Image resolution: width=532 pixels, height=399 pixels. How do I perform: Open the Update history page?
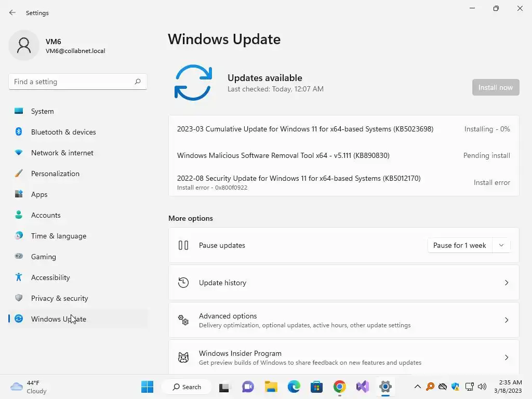(x=344, y=283)
